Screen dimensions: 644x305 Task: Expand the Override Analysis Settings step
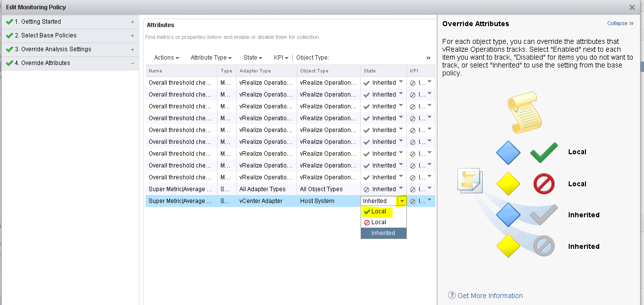pos(132,49)
